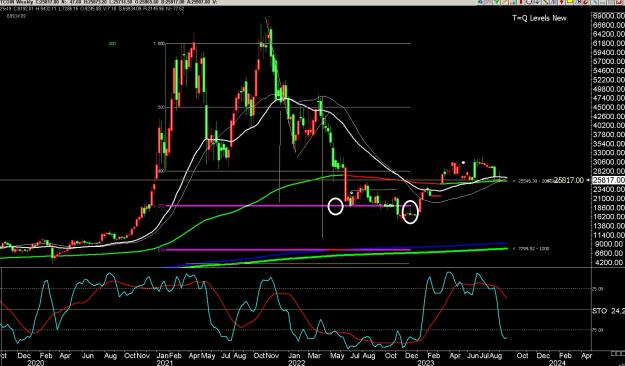The height and width of the screenshot is (366, 625).
Task: Click the STO 24.2 stochastic indicator value
Action: coord(609,311)
